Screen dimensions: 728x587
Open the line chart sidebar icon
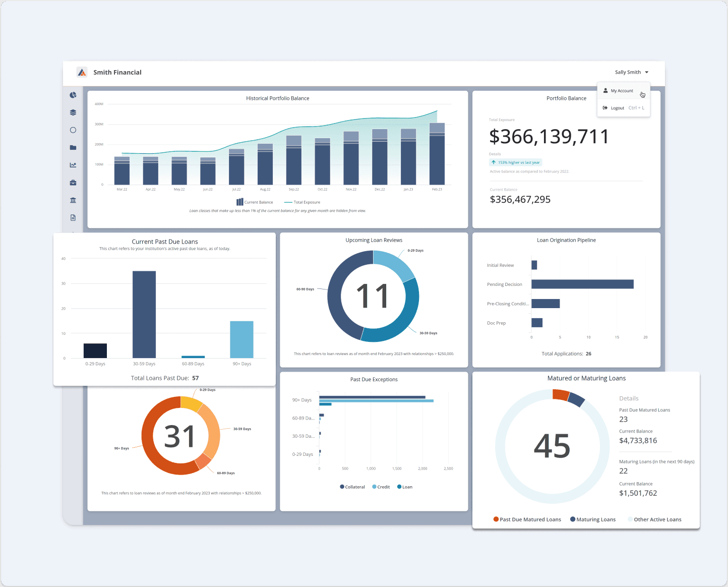[x=73, y=165]
